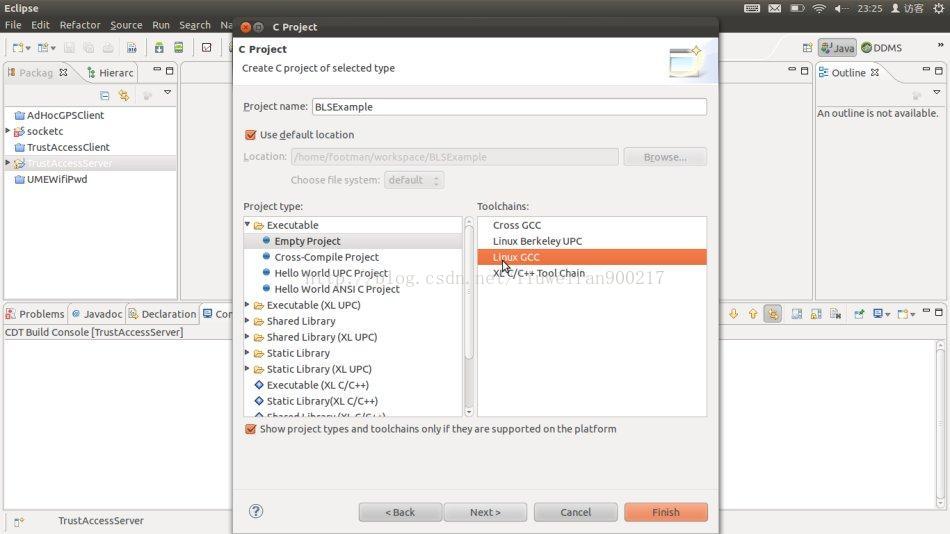950x534 pixels.
Task: Switch to the Declaration tab
Action: 162,314
